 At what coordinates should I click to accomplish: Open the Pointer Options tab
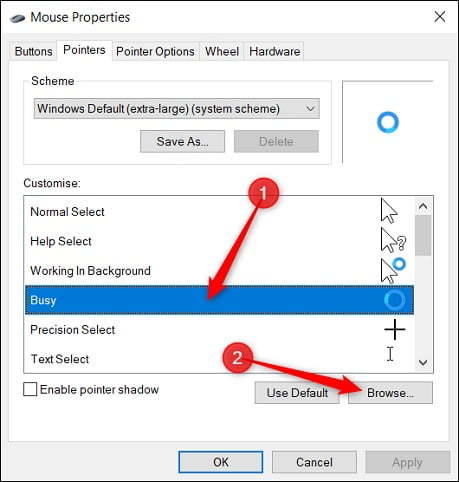155,51
